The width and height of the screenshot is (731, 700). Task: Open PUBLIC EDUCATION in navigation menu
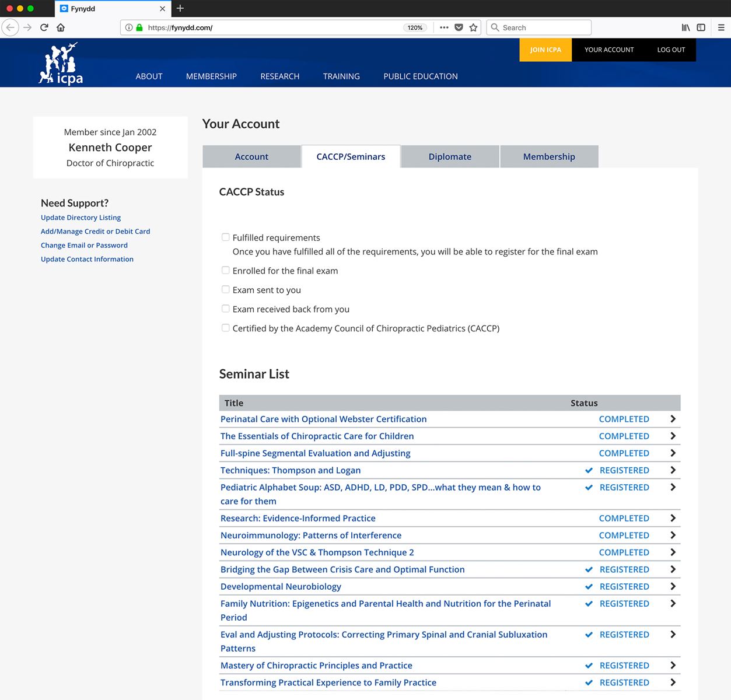pyautogui.click(x=421, y=76)
